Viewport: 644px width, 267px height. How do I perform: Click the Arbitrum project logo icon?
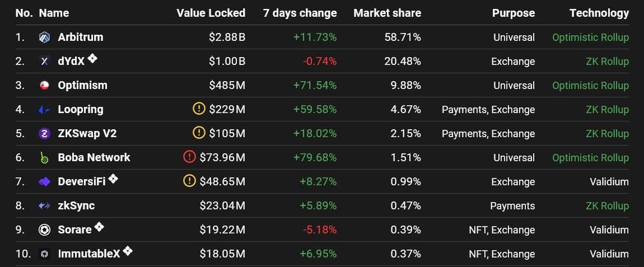(x=45, y=38)
